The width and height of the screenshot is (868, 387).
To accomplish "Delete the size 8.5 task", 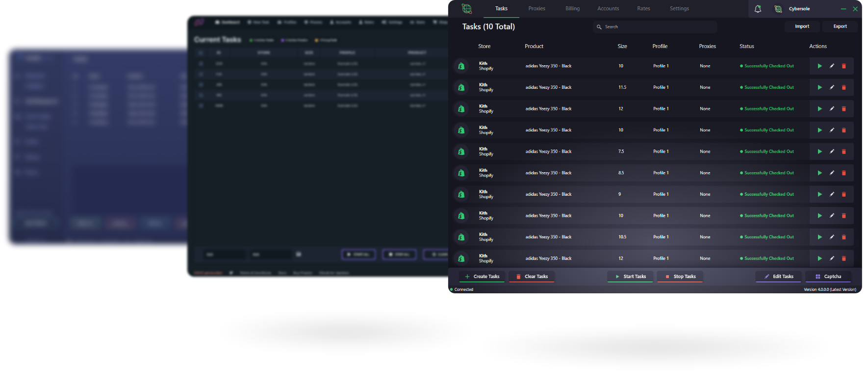I will pos(844,173).
